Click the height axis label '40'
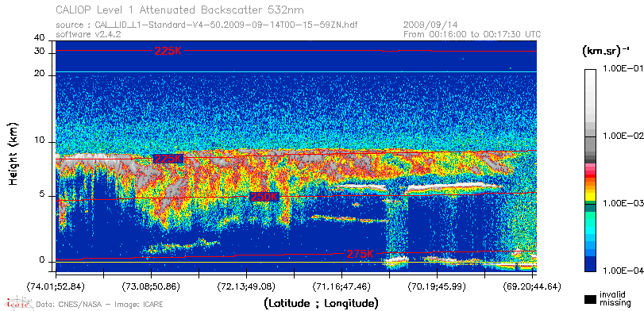644x311 pixels. pyautogui.click(x=40, y=38)
